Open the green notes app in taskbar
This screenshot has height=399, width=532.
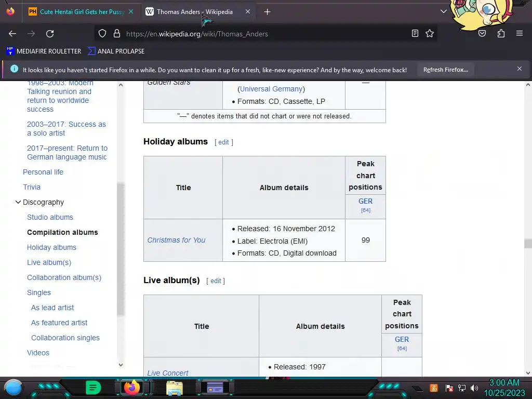tap(93, 388)
